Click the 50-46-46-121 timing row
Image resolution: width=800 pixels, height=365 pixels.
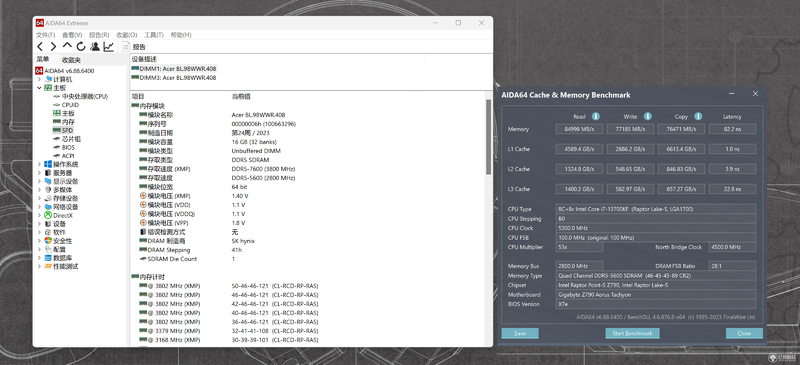306,286
